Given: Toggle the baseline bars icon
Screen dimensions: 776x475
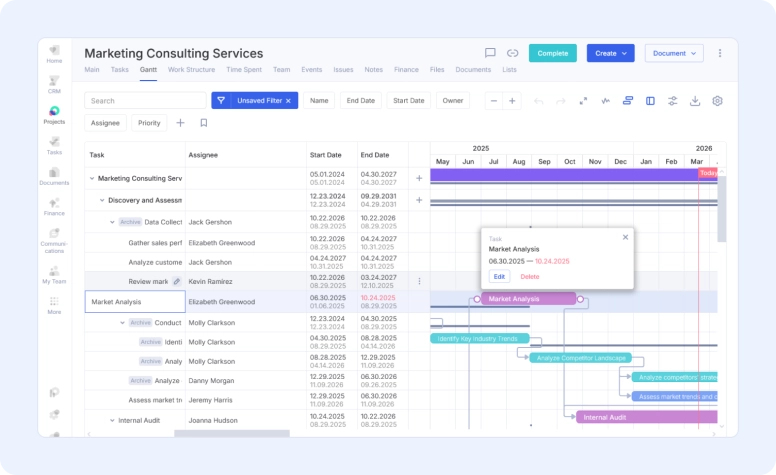Looking at the screenshot, I should [628, 101].
